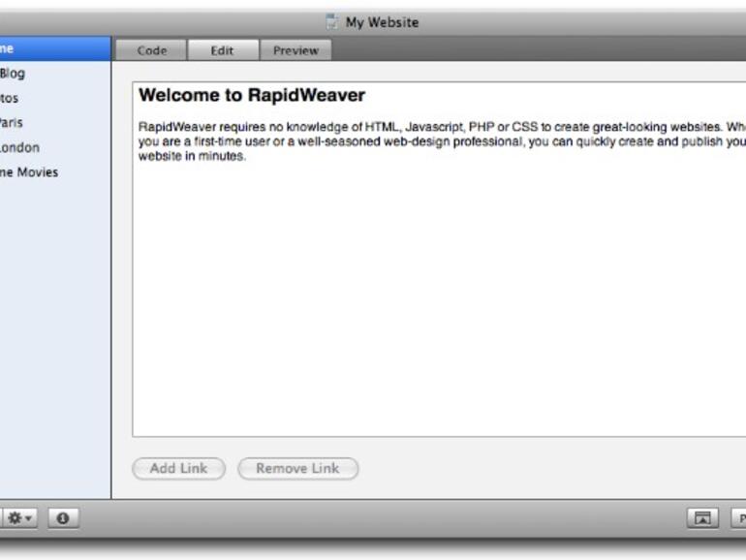The image size is (746, 560).
Task: Click inside the body text paragraph
Action: point(442,141)
